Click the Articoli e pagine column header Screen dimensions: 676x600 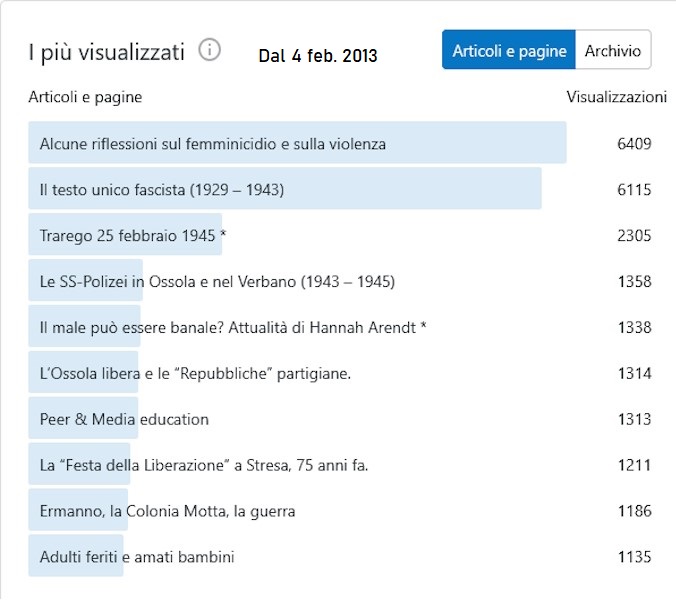(x=85, y=97)
